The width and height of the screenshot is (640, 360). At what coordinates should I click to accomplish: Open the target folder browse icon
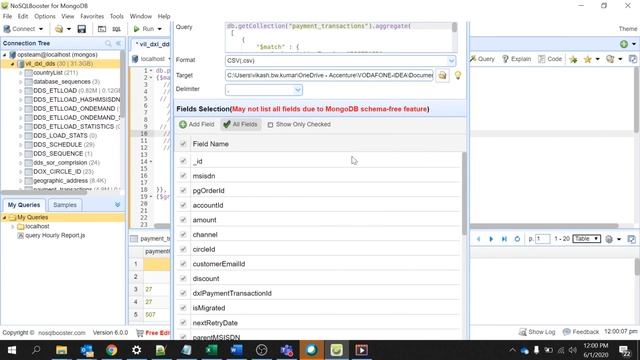click(442, 76)
